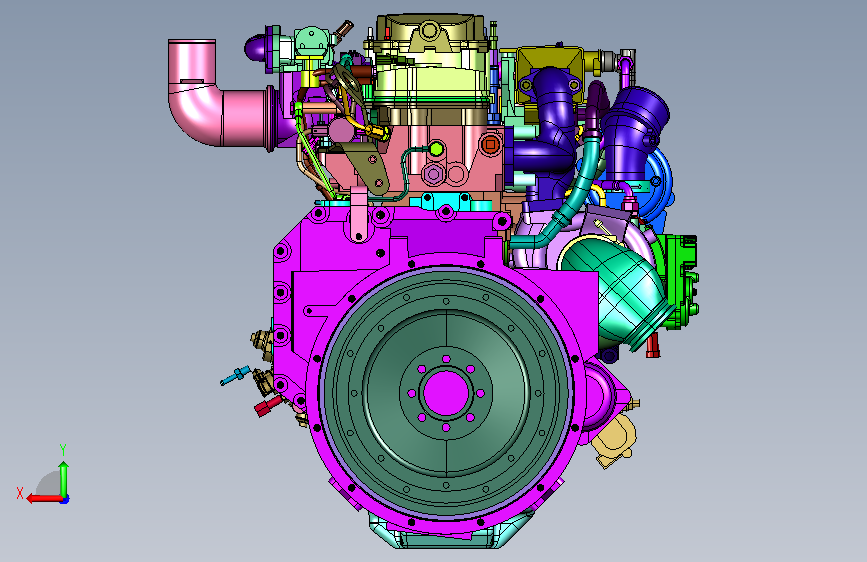Click the blue Z axis dot on the triad
The width and height of the screenshot is (867, 562).
pos(65,499)
